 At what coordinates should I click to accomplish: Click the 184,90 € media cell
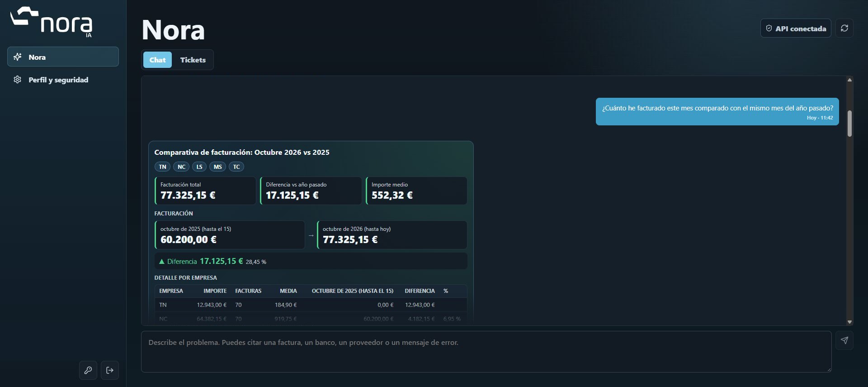tap(286, 305)
